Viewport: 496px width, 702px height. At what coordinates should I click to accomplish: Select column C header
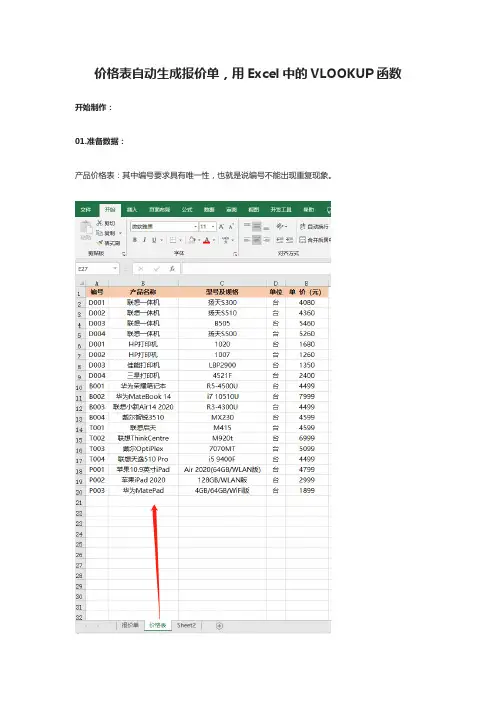(x=222, y=283)
